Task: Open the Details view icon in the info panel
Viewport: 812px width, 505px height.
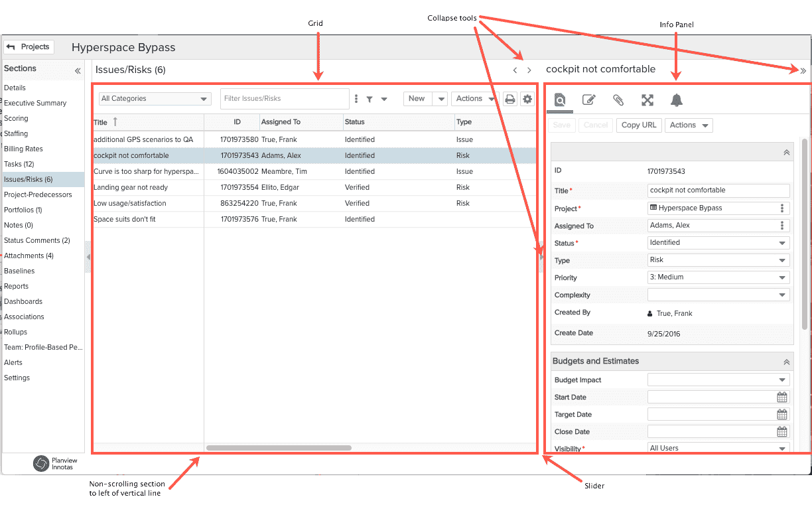Action: pyautogui.click(x=559, y=100)
